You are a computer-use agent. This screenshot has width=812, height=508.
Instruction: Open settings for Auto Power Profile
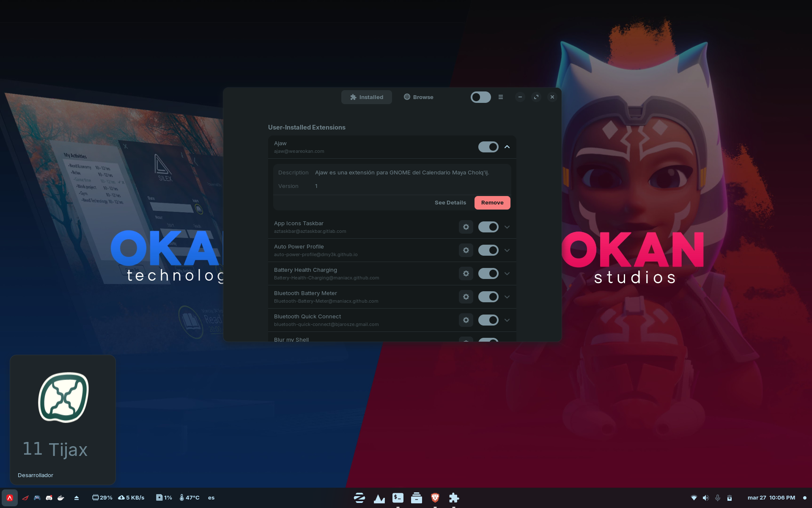466,250
